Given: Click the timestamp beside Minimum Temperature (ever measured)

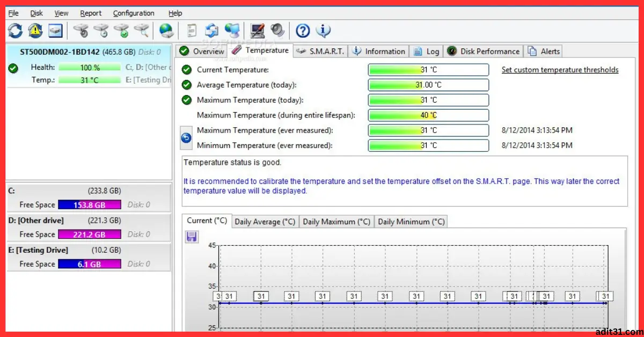Looking at the screenshot, I should pos(537,145).
